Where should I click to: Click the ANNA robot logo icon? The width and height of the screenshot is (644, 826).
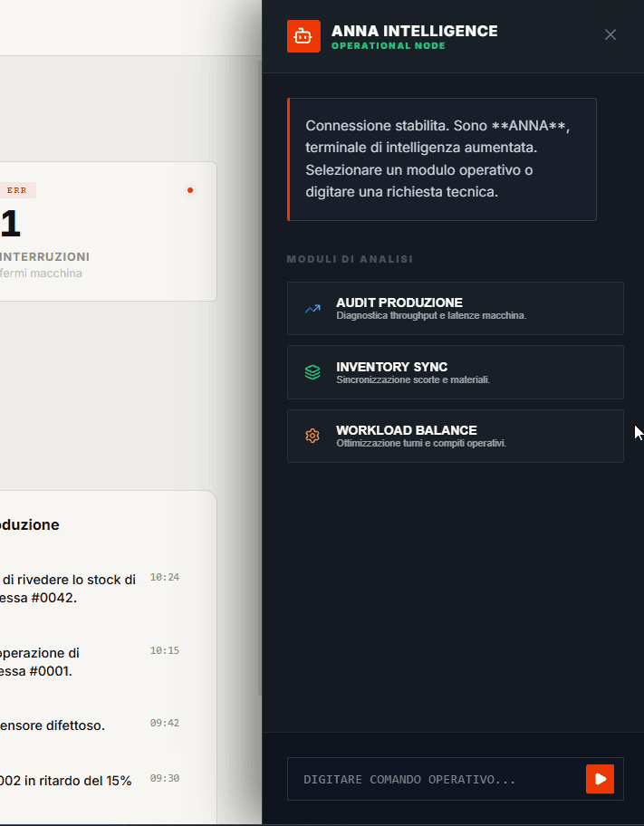click(303, 36)
